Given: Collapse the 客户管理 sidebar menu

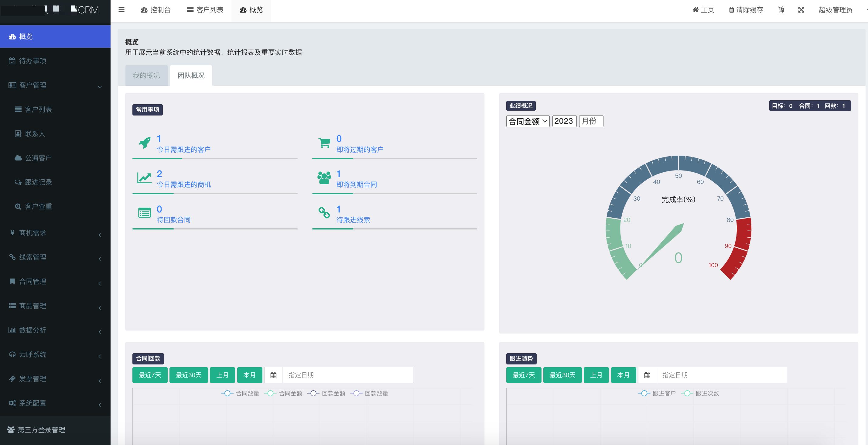Looking at the screenshot, I should [x=55, y=85].
